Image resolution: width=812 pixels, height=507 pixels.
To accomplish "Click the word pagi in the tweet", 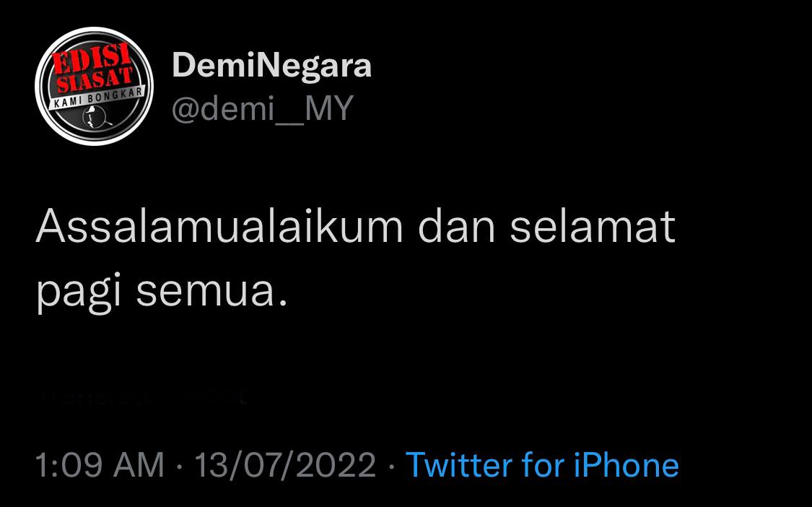I will 79,292.
